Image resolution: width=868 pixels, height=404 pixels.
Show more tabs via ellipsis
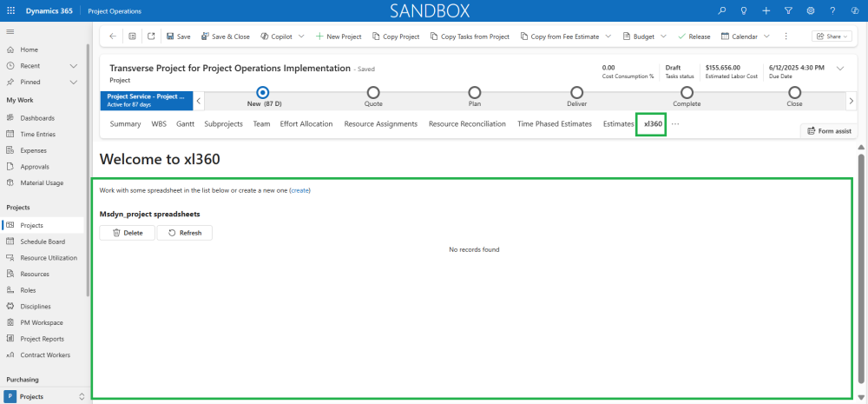[x=674, y=124]
